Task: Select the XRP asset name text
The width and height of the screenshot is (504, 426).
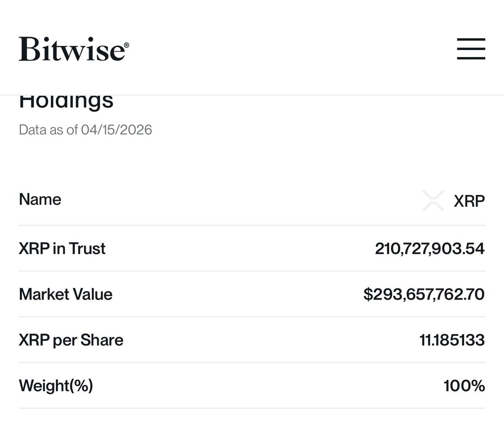Action: point(469,201)
